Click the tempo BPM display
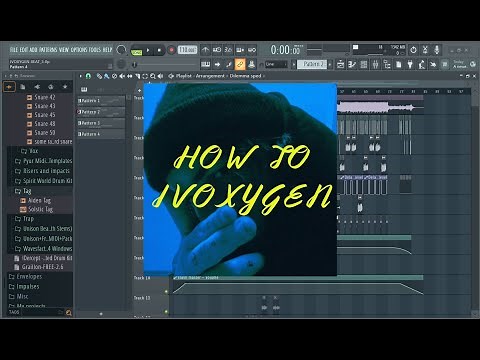 (x=187, y=50)
